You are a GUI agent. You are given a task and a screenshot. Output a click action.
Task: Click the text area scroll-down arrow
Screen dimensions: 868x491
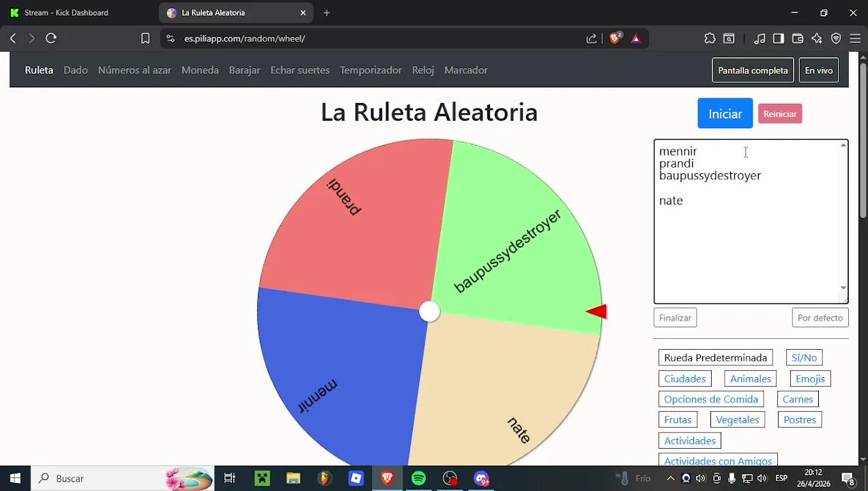843,288
